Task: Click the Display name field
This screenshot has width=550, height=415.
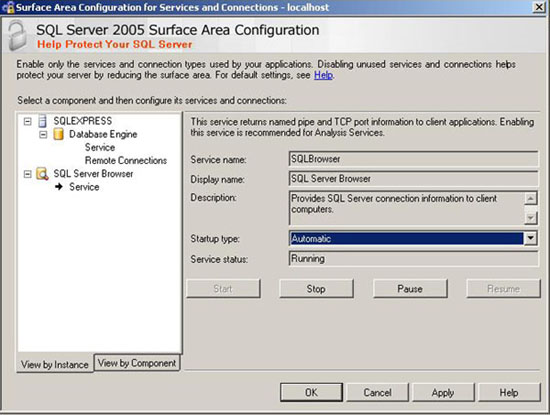Action: tap(413, 179)
